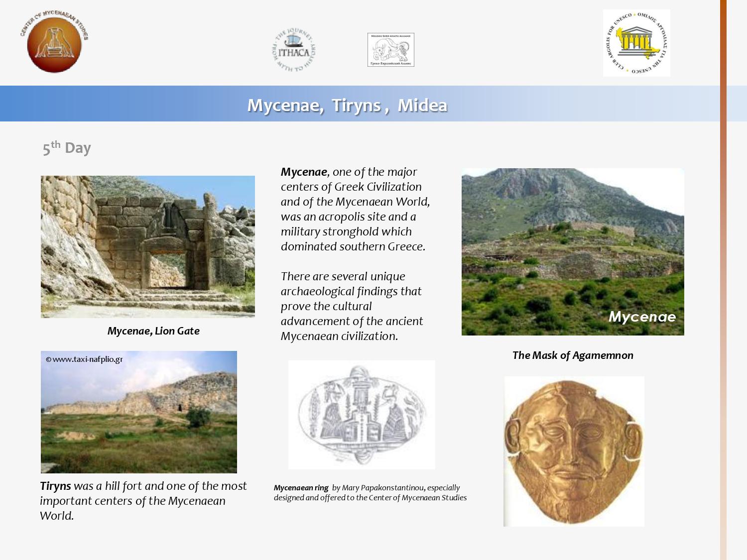Image resolution: width=747 pixels, height=560 pixels.
Task: Select the Lion Gate photograph
Action: pos(147,246)
